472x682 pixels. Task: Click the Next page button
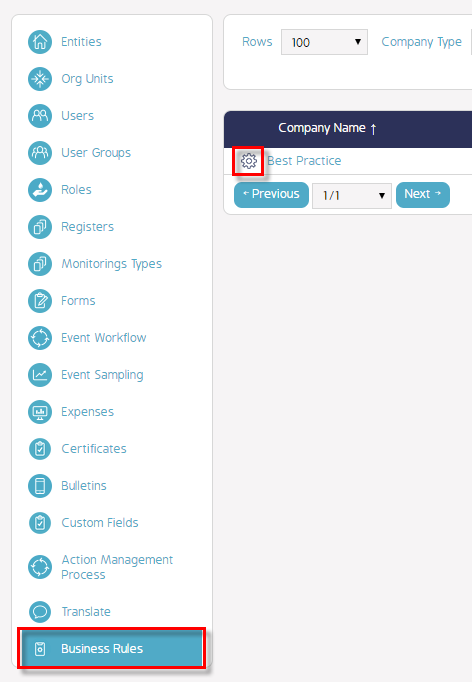click(423, 194)
